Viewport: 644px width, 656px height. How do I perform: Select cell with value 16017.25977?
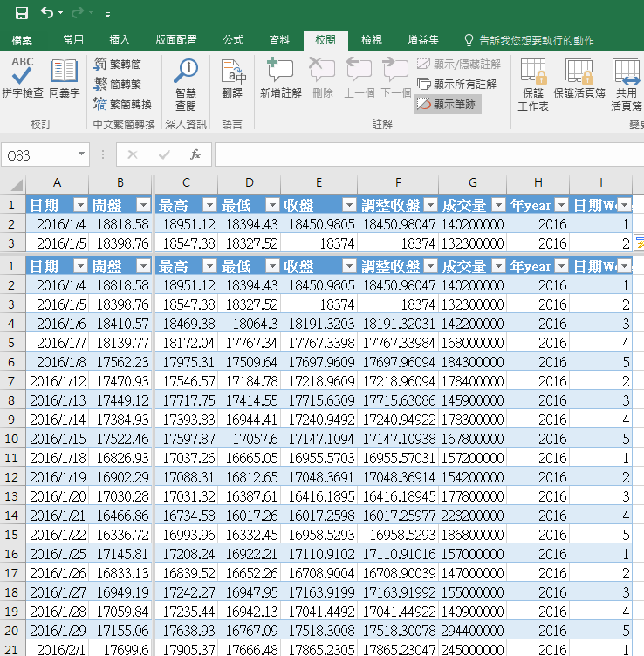pyautogui.click(x=398, y=516)
